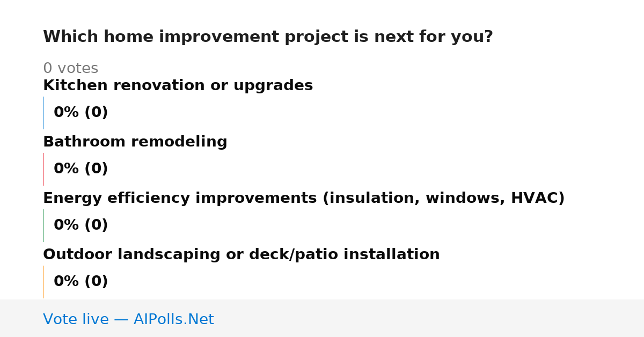
Task: Click the word HVAC in third option
Action: pos(538,198)
